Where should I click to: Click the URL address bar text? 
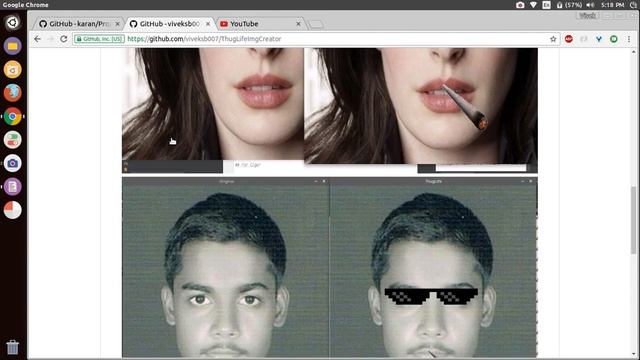point(204,39)
